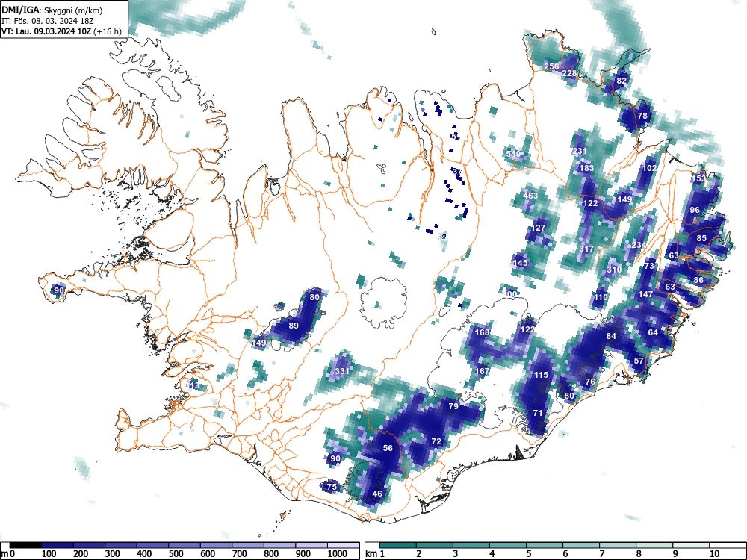Select the 1–2 km dark teal legend swatch
Viewport: 747px width, 560px height.
coord(398,545)
